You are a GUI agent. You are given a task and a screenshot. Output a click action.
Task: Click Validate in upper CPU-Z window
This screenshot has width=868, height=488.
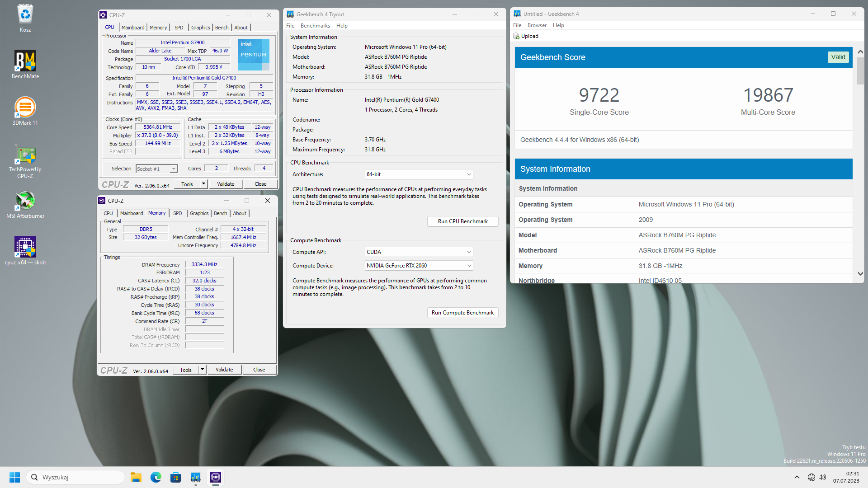click(226, 184)
